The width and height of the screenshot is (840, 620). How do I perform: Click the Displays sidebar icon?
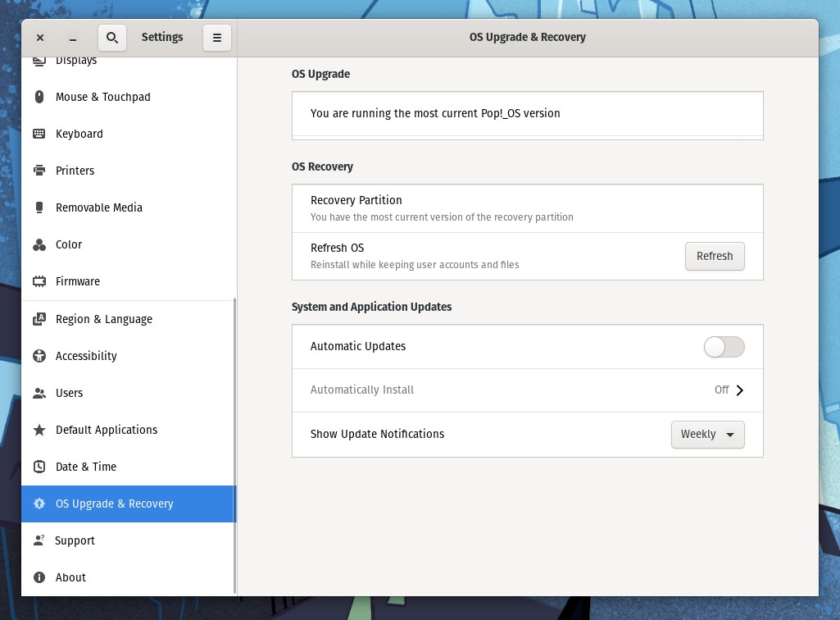click(39, 60)
